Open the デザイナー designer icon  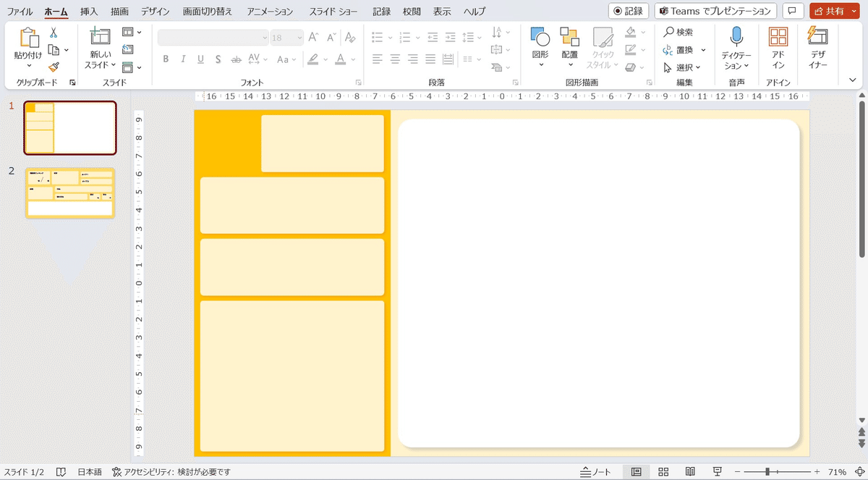click(818, 37)
